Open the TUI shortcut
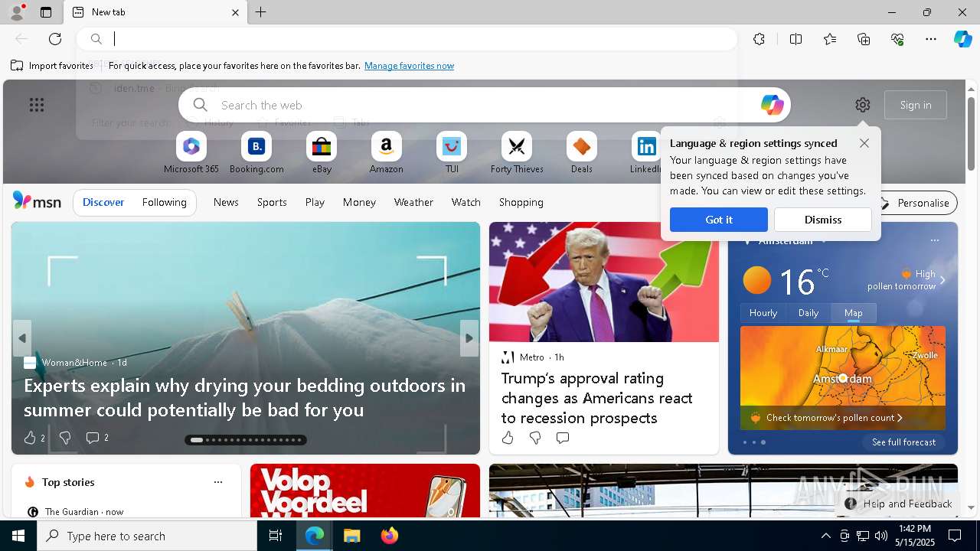 pos(452,153)
